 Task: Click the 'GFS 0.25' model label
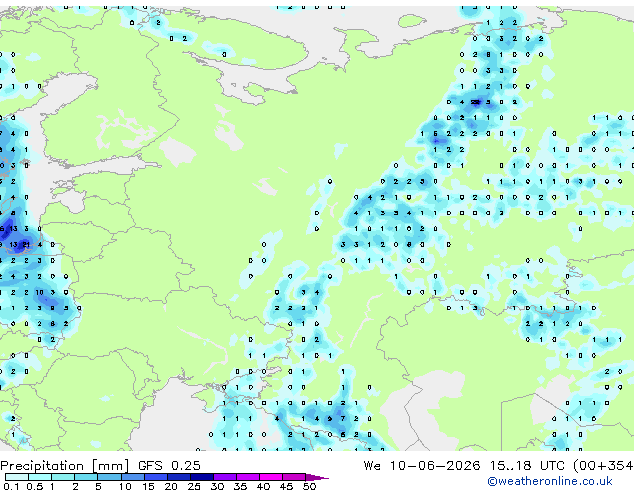pyautogui.click(x=169, y=466)
